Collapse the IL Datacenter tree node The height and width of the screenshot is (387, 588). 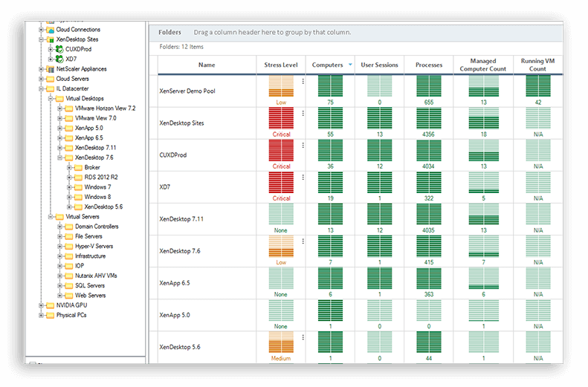41,89
